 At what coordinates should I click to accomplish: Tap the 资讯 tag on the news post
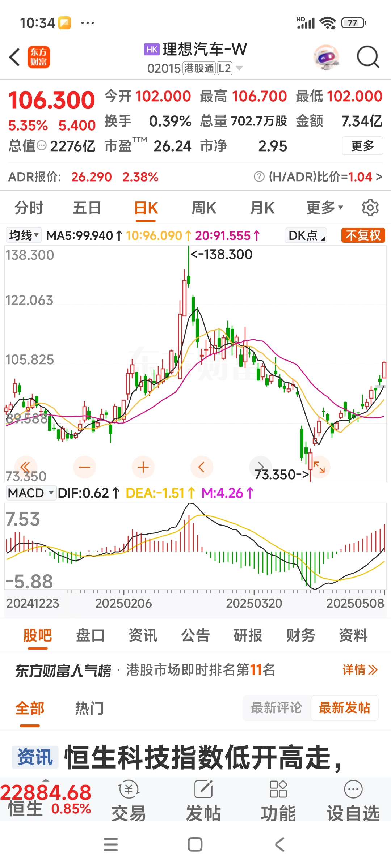point(35,757)
